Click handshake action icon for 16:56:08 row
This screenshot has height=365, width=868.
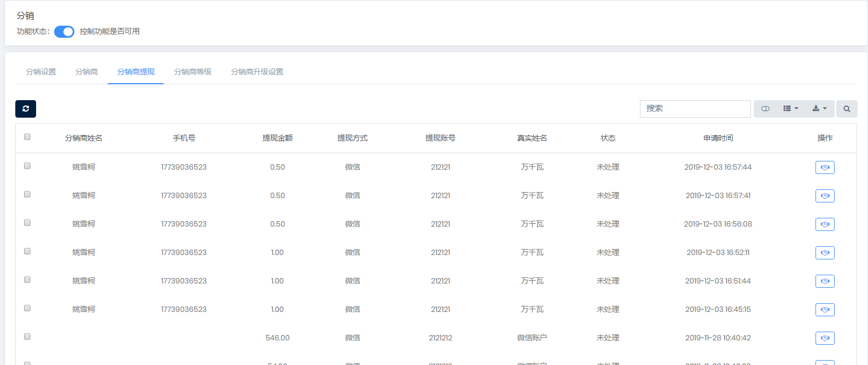point(824,224)
